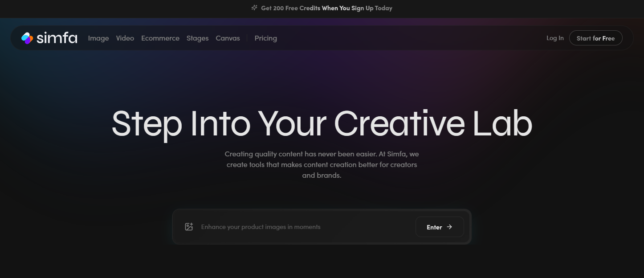The height and width of the screenshot is (278, 644).
Task: Go to Stages page
Action: 198,38
